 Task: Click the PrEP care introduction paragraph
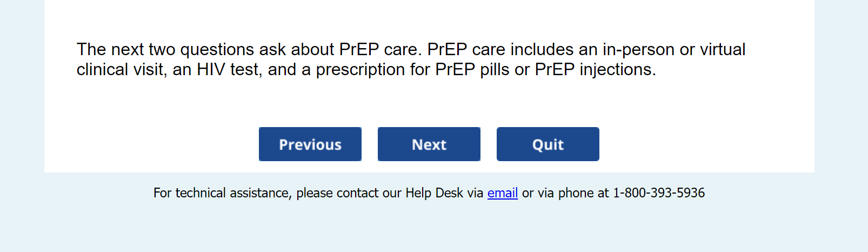pos(411,59)
